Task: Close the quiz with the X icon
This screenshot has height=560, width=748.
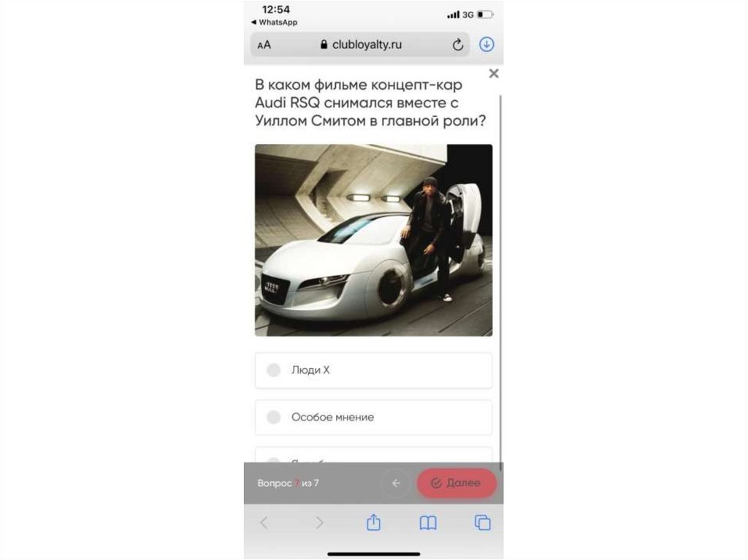Action: coord(494,73)
